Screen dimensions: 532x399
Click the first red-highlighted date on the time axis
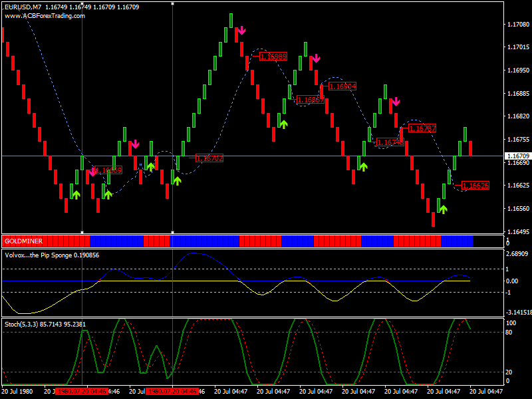pyautogui.click(x=81, y=392)
